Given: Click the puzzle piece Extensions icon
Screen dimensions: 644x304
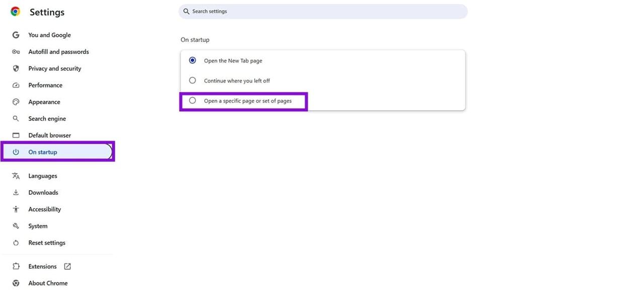Looking at the screenshot, I should click(x=16, y=266).
